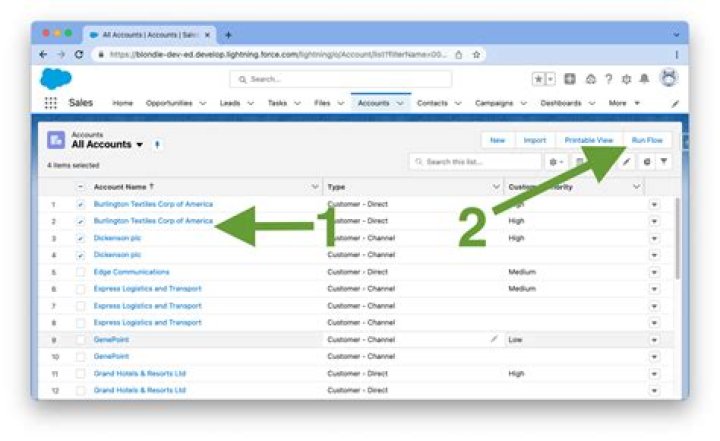Open the Edge Communications account link
720x441 pixels.
pos(131,272)
